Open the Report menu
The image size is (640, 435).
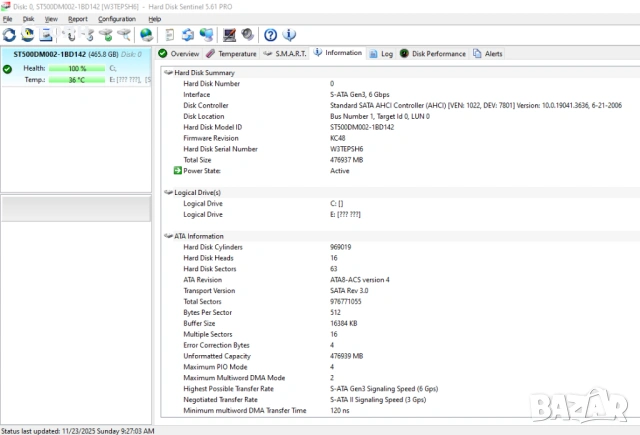[77, 19]
